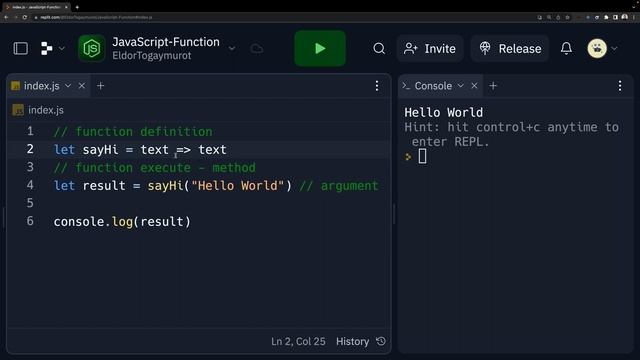Open the Console tab dropdown chevron
The width and height of the screenshot is (640, 360).
click(460, 86)
